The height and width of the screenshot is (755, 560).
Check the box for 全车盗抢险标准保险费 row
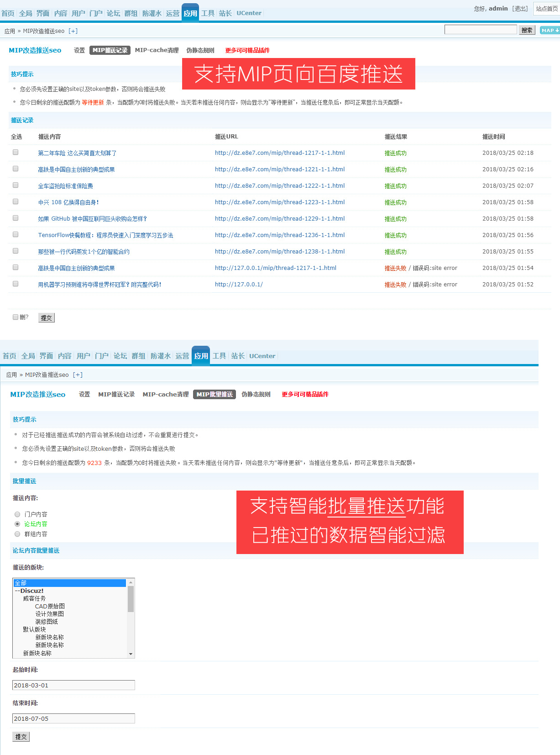[16, 185]
